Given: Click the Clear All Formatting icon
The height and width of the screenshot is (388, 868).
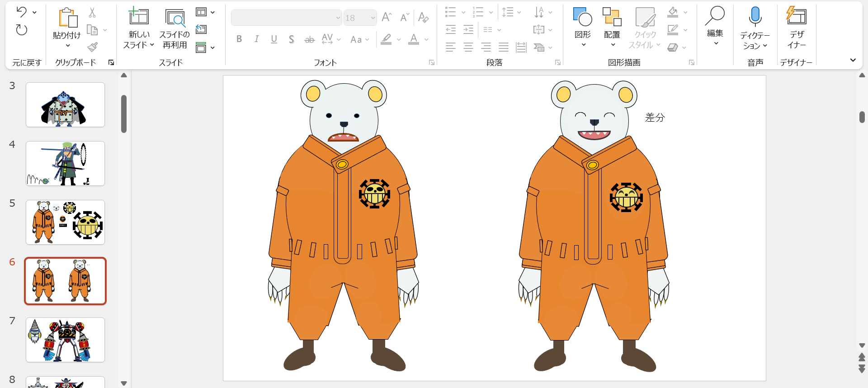Looking at the screenshot, I should (423, 18).
